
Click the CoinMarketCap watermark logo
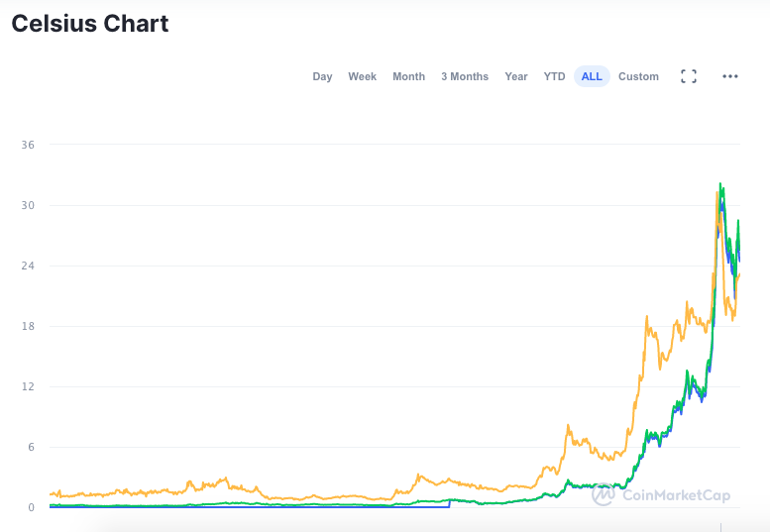point(604,494)
